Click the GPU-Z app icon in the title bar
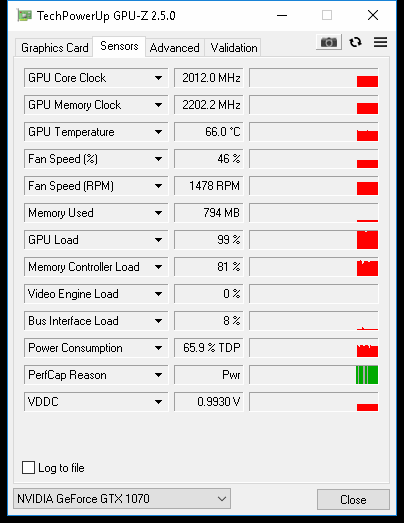Viewport: 404px width, 523px height. [x=24, y=15]
